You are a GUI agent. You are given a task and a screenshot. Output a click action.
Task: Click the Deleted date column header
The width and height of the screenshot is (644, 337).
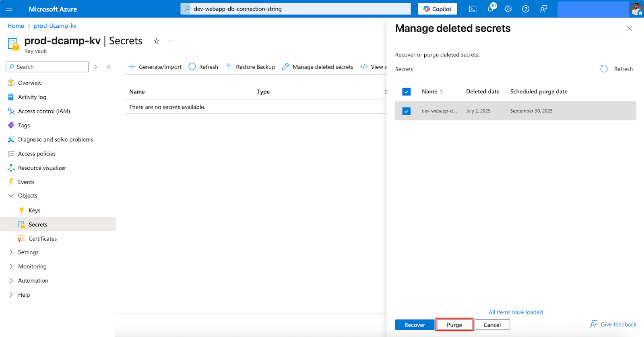tap(483, 92)
